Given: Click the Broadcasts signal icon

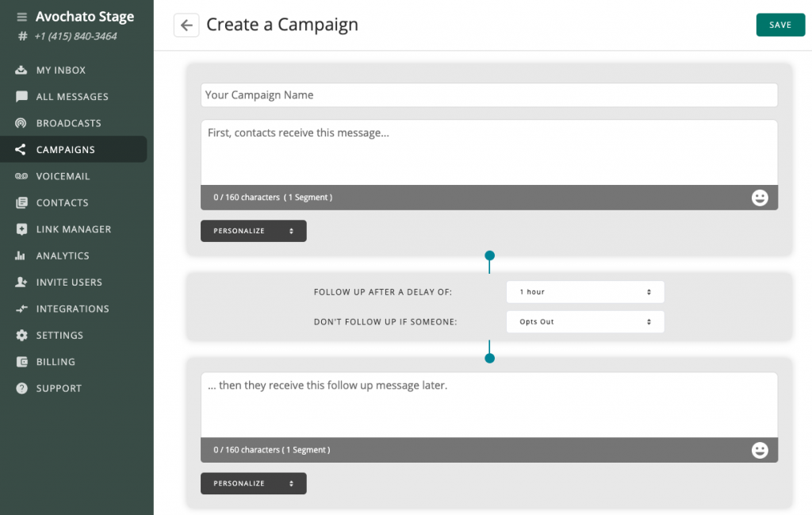Looking at the screenshot, I should [x=21, y=124].
